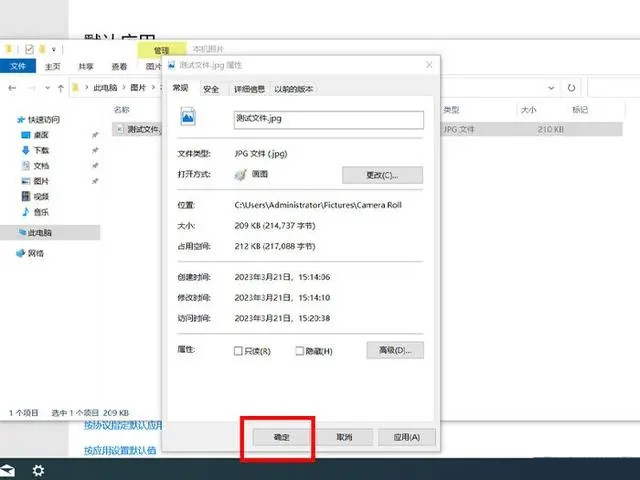Click the pin icon next to 文档
The height and width of the screenshot is (480, 640).
pyautogui.click(x=95, y=165)
